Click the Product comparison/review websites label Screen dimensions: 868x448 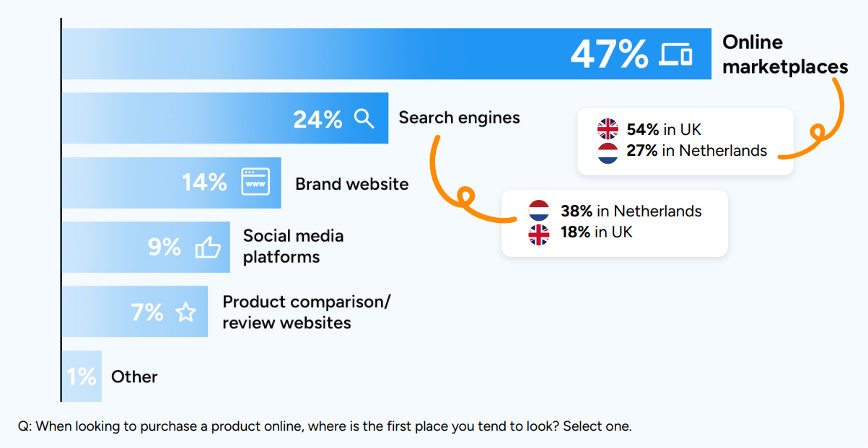(x=306, y=312)
